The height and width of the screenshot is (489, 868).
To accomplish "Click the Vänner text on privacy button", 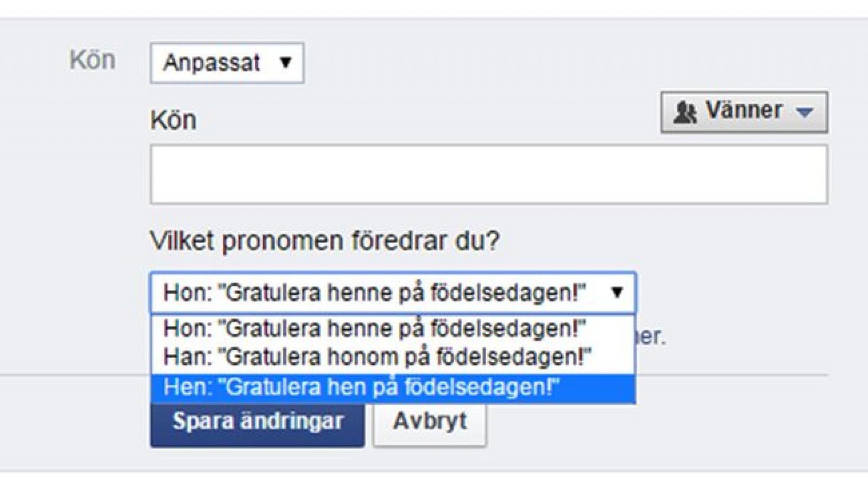I will [744, 110].
